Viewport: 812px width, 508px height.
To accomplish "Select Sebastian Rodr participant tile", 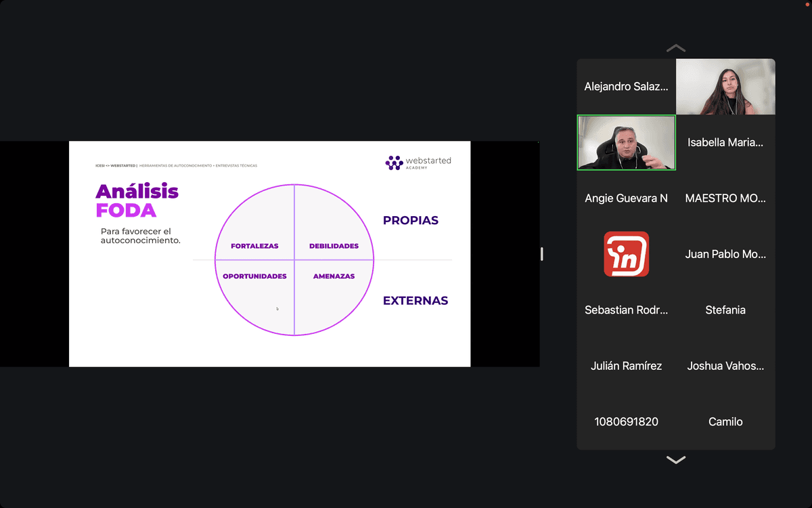I will click(626, 310).
